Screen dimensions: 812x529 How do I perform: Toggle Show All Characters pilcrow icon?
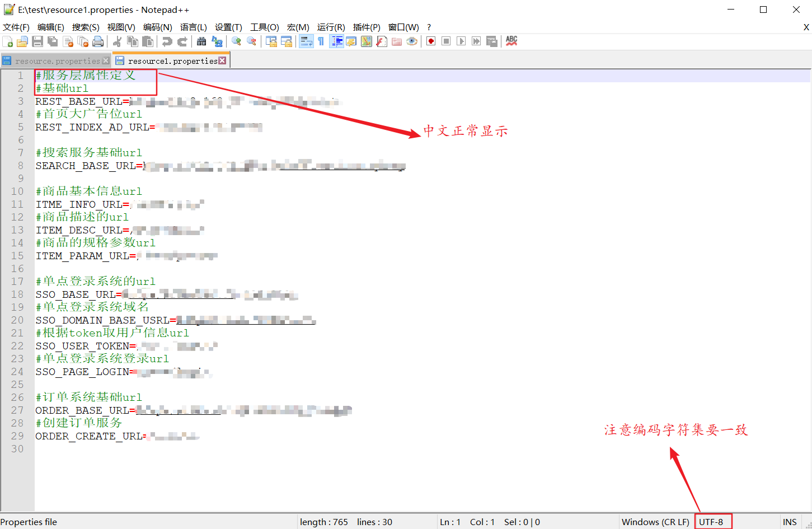(320, 41)
